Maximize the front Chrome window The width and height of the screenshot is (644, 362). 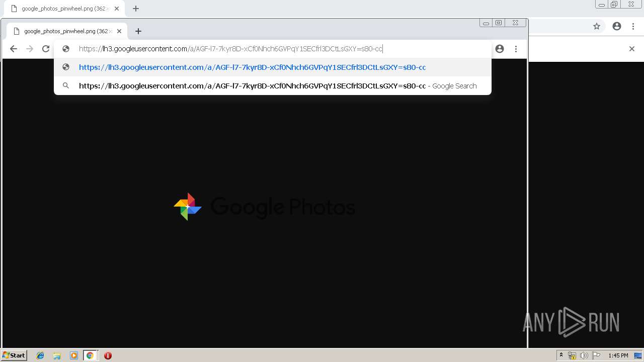tap(499, 23)
